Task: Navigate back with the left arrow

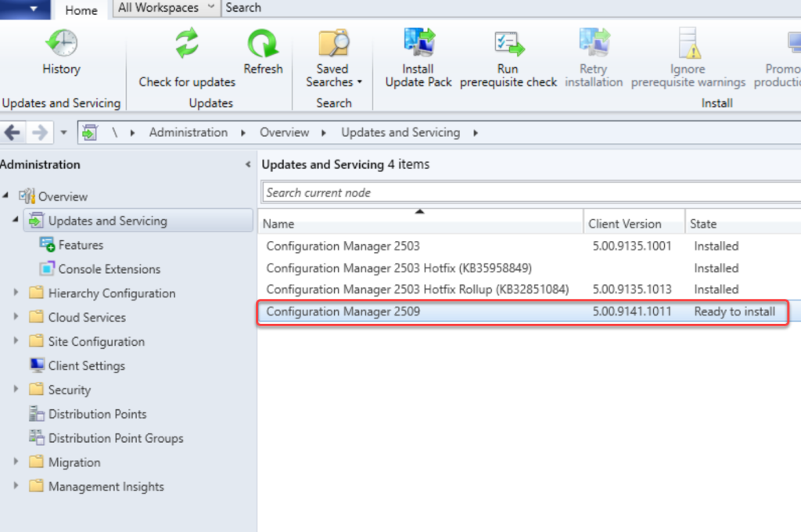Action: click(x=13, y=133)
